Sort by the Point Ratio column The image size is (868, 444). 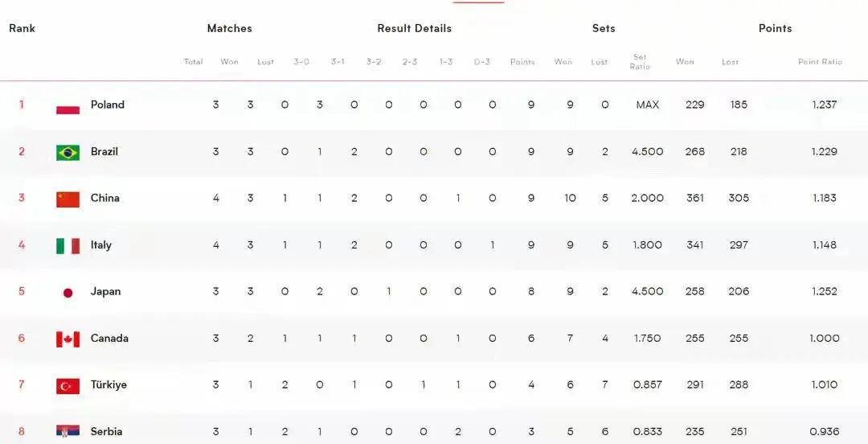coord(820,61)
